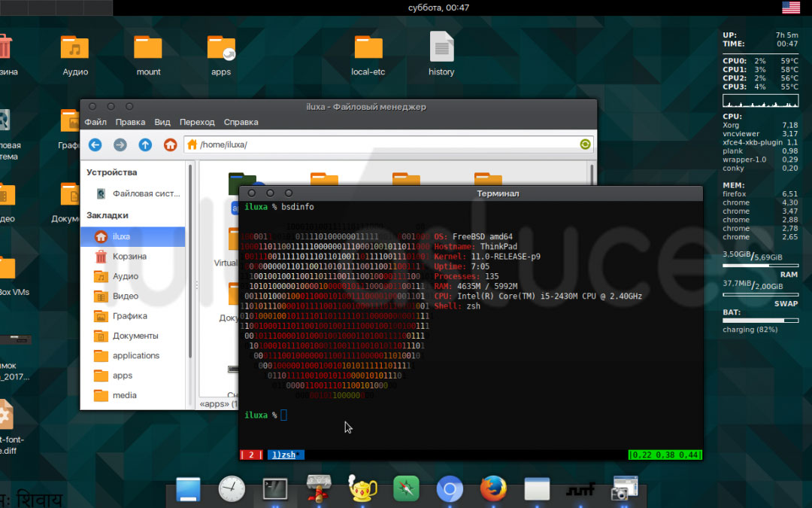
Task: Open the Переход menu
Action: (x=197, y=122)
